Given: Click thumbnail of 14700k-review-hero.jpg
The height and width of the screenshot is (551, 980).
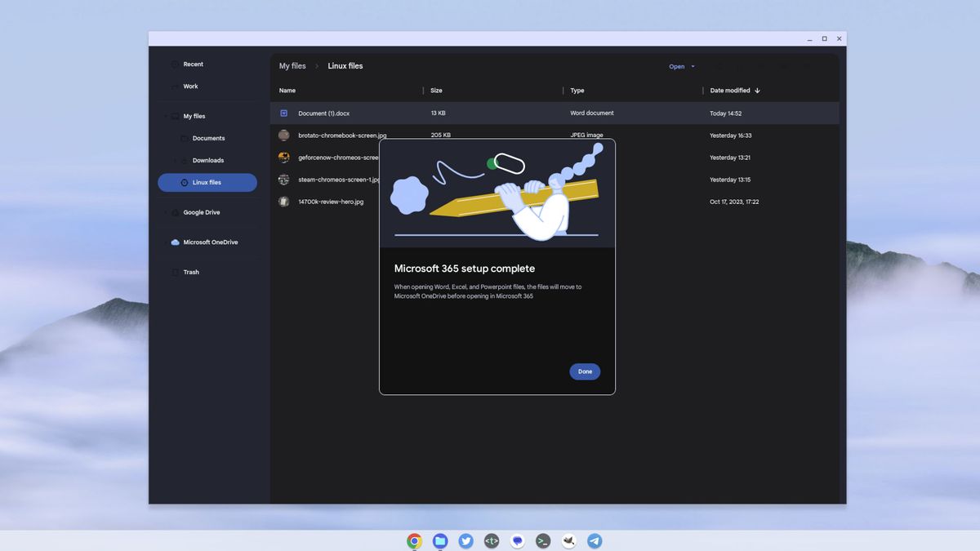Looking at the screenshot, I should pyautogui.click(x=283, y=202).
